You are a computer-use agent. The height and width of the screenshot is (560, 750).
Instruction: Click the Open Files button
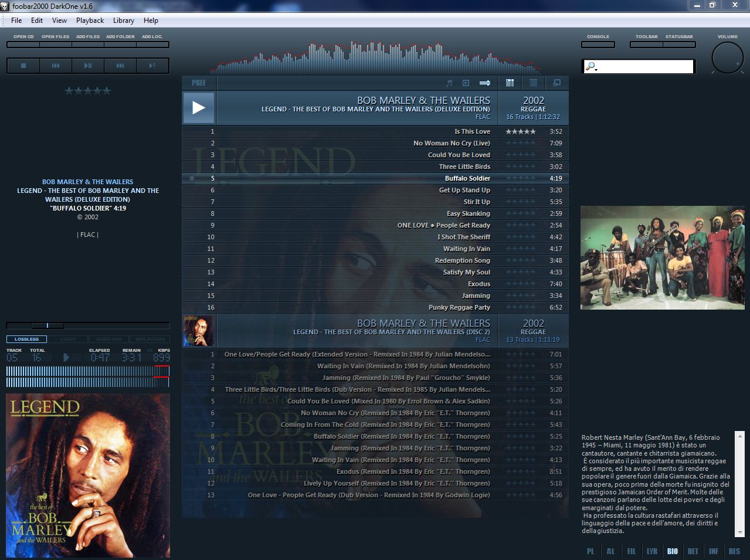(56, 44)
